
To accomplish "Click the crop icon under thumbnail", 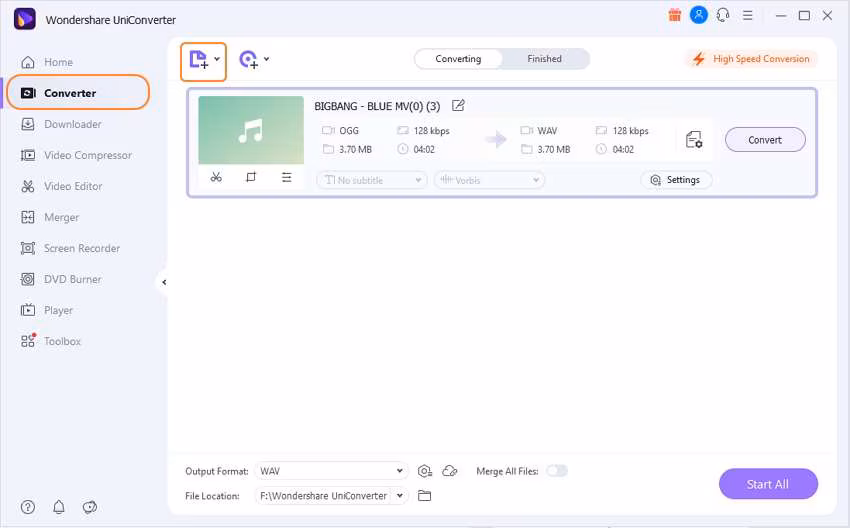I will pos(251,177).
